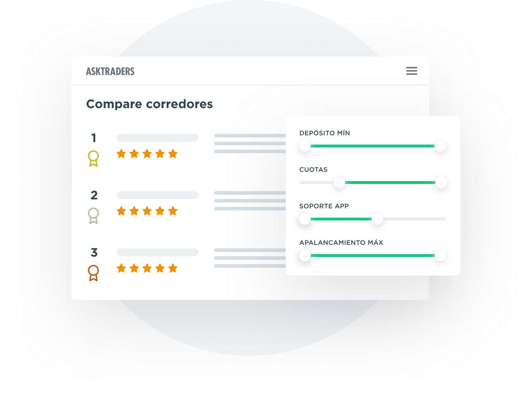The width and height of the screenshot is (532, 393).
Task: Click the first star of broker 2
Action: (121, 211)
